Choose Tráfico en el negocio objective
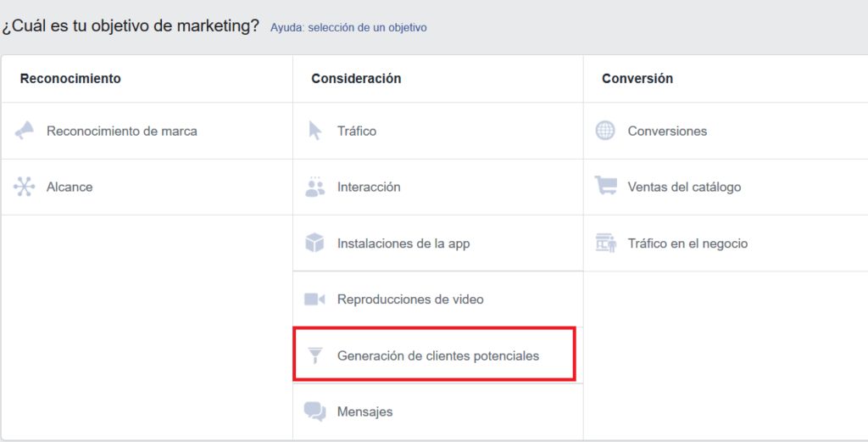Screen dimensions: 868x442 coord(726,243)
